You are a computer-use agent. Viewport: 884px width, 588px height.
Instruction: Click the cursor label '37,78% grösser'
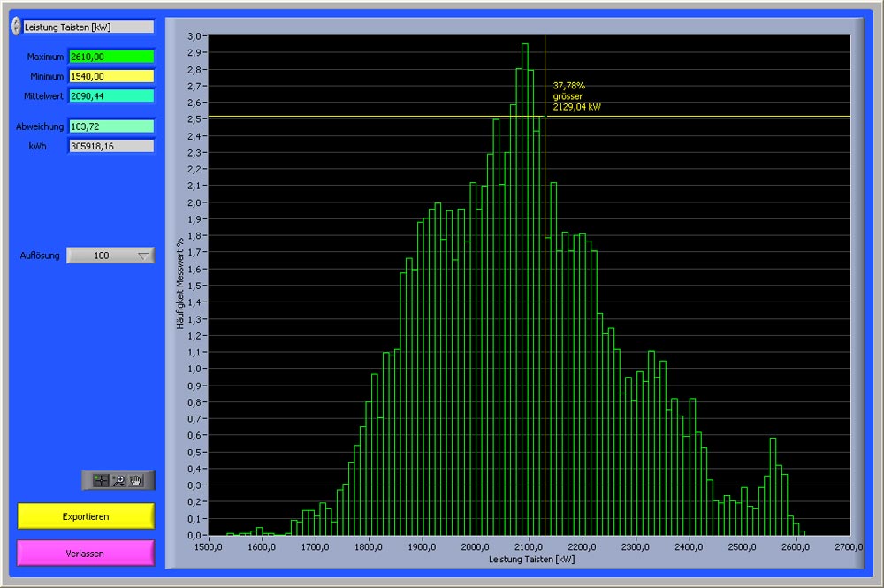point(568,91)
